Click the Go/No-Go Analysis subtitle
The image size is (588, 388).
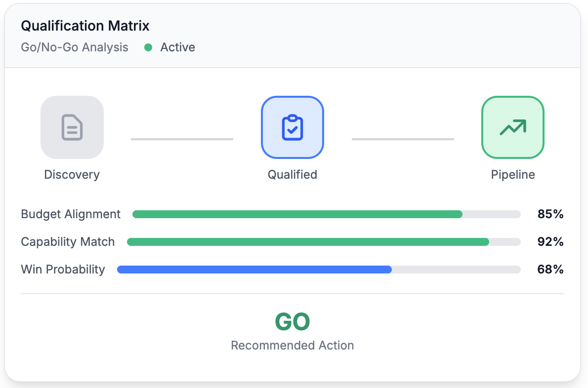(x=75, y=47)
